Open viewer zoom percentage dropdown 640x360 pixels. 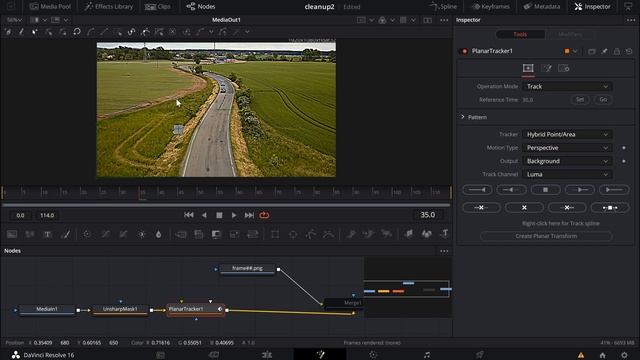14,20
